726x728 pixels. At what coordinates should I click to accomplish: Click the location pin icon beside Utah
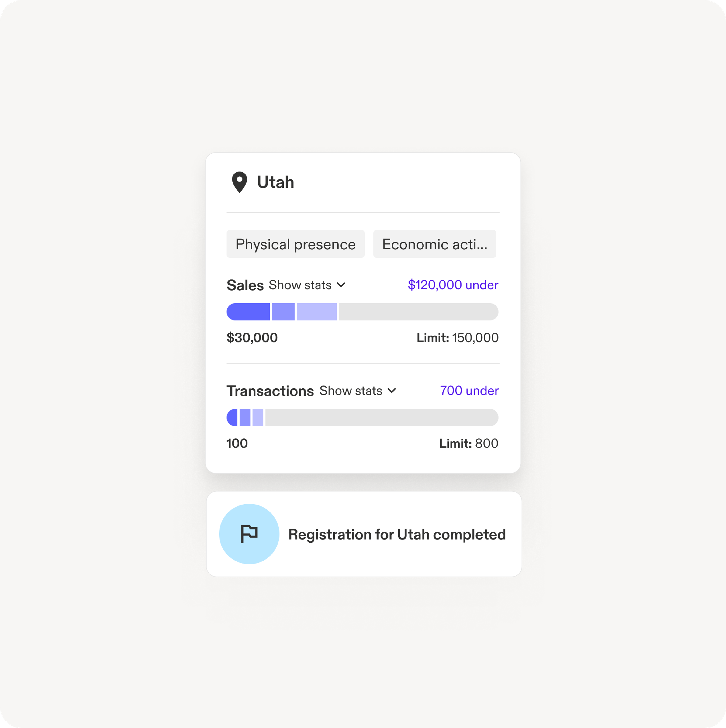(239, 182)
